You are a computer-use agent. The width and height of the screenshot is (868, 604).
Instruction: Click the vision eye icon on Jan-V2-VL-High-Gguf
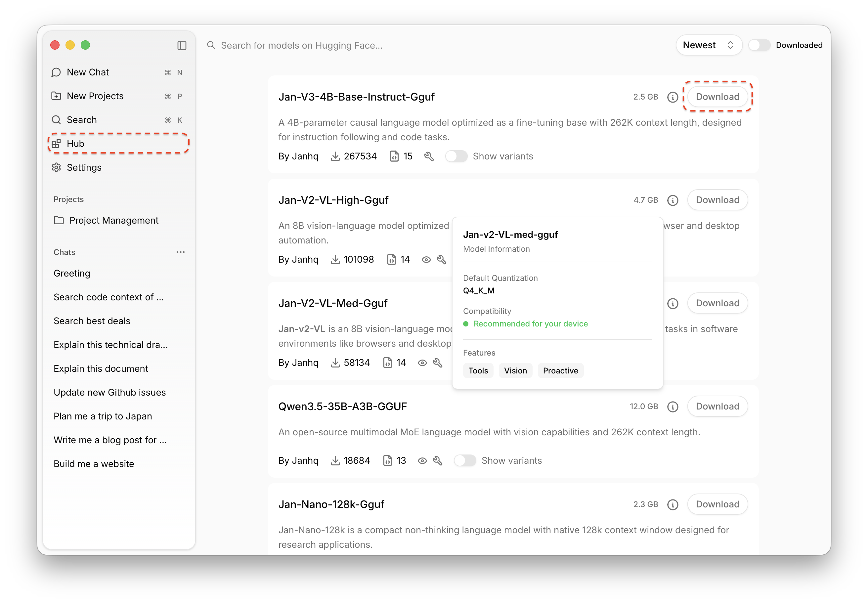[x=426, y=260]
